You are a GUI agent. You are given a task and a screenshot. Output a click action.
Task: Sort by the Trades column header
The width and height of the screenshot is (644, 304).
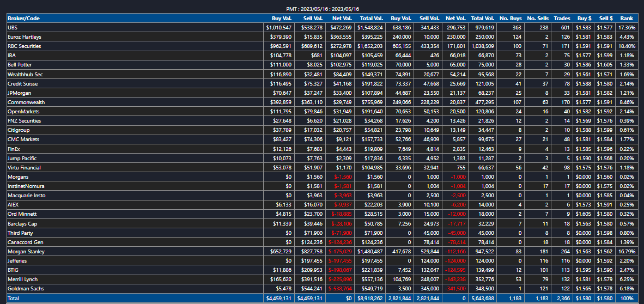pos(562,18)
